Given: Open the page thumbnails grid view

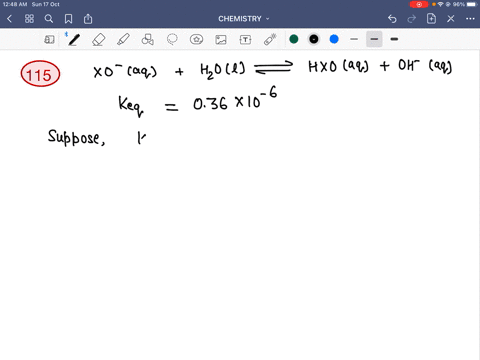Looking at the screenshot, I should 29,19.
